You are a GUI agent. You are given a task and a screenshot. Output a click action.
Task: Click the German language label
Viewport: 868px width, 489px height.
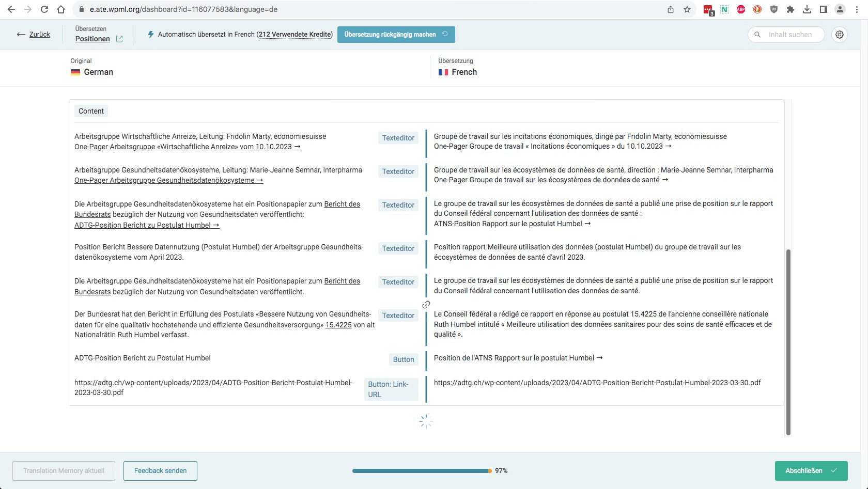click(x=98, y=72)
